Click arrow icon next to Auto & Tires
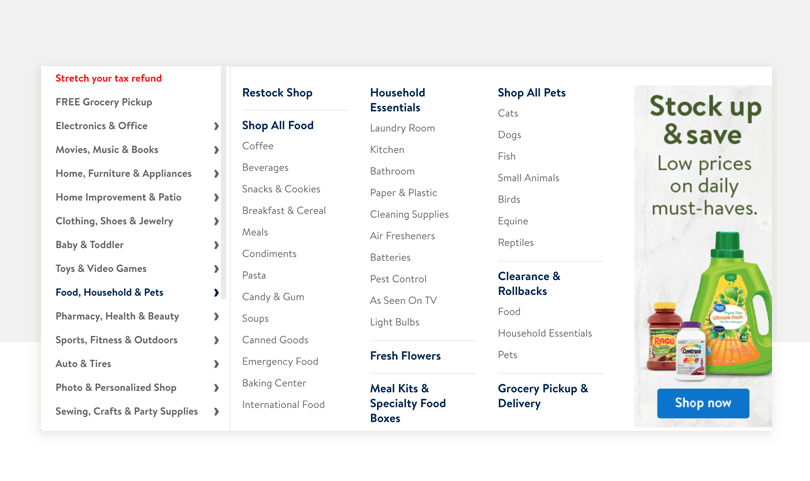Viewport: 810px width, 481px height. [216, 364]
